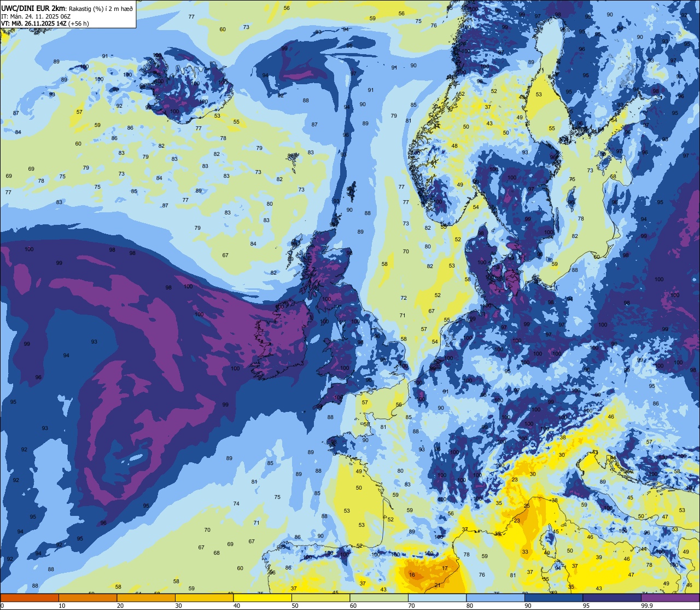Click the dark orange 0–10 legend swatch

[x=30, y=597]
